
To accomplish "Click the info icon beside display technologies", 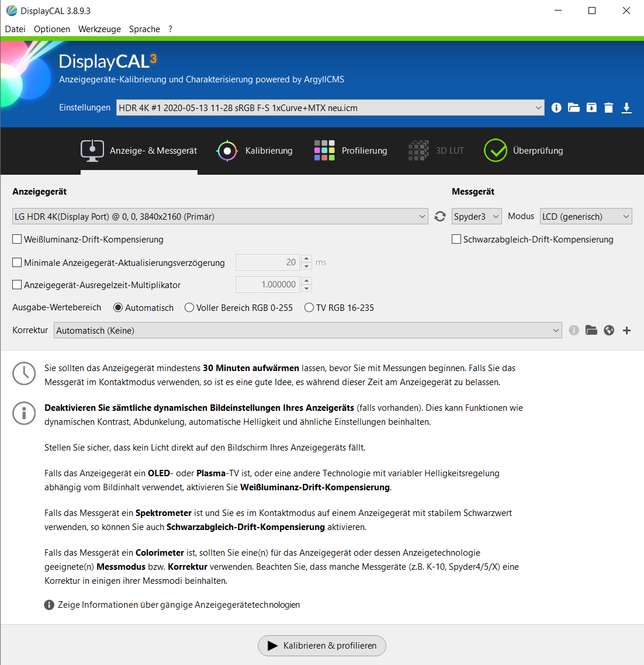I will pos(49,605).
